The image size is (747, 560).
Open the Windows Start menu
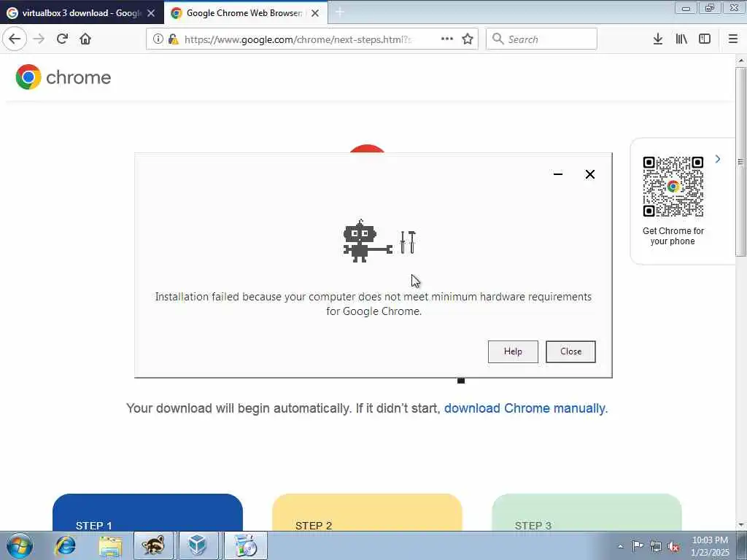[20, 545]
